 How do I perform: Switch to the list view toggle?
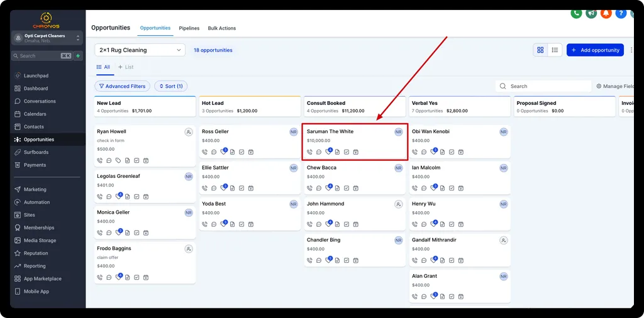(555, 50)
